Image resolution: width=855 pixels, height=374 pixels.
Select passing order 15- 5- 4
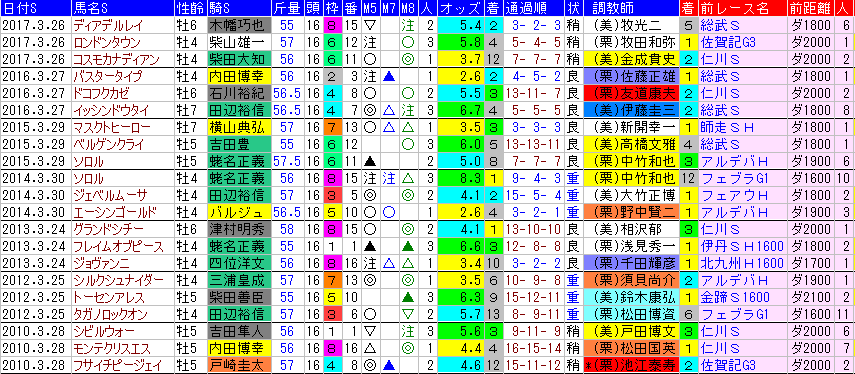coord(534,195)
